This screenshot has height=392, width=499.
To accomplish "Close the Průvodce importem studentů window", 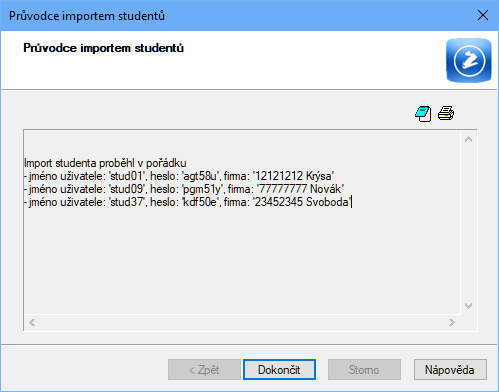I will 483,15.
